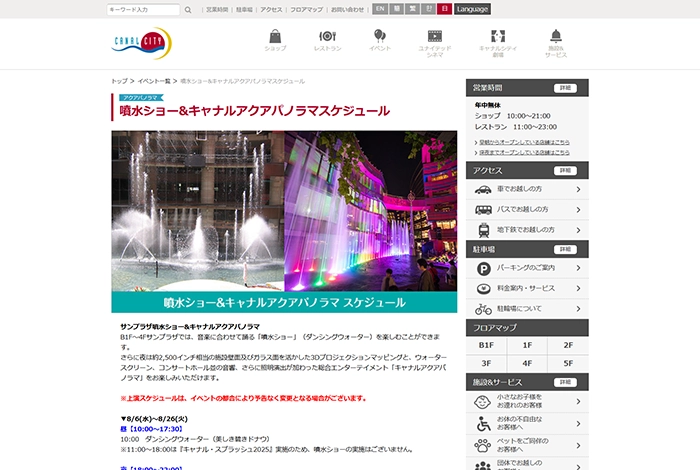The image size is (700, 470).
Task: Click the wheelchair accessibility icon
Action: tap(483, 424)
